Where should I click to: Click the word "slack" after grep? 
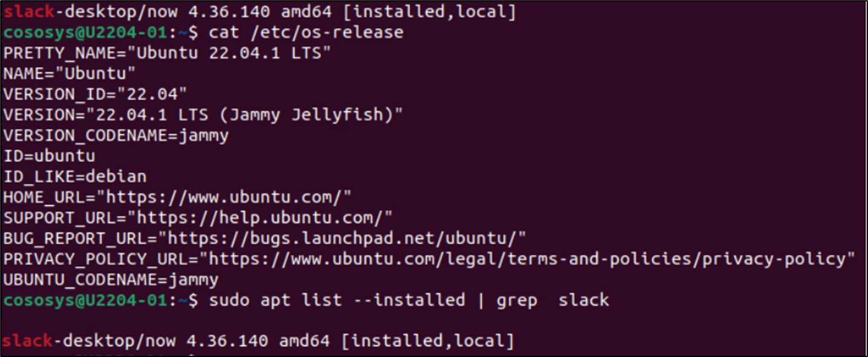click(x=584, y=300)
